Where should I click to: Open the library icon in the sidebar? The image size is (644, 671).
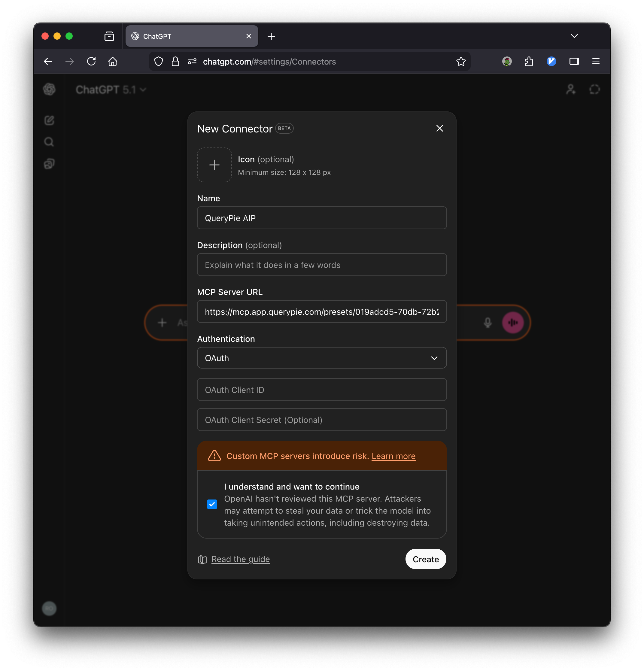(49, 164)
